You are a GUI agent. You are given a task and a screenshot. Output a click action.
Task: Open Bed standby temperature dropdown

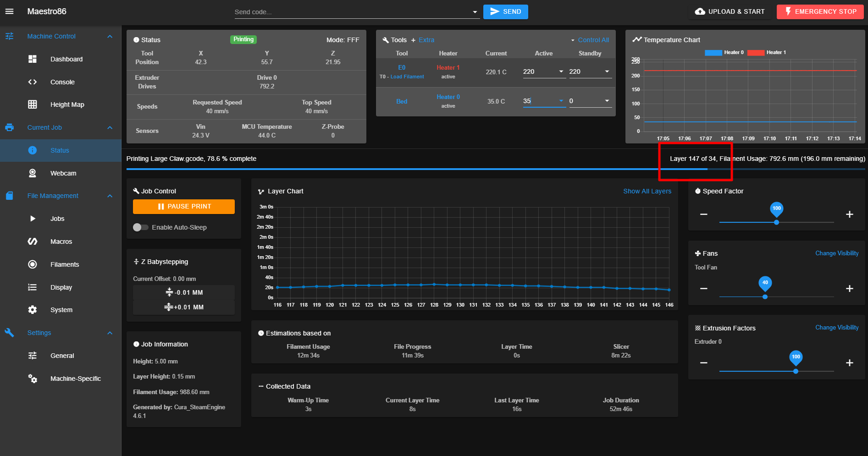pos(607,101)
